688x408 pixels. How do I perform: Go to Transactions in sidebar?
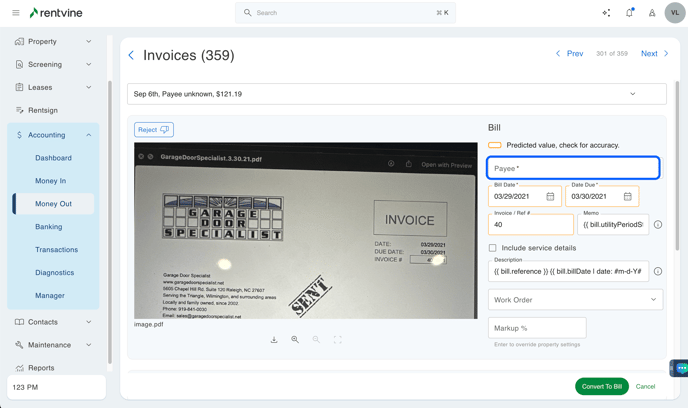click(x=56, y=250)
